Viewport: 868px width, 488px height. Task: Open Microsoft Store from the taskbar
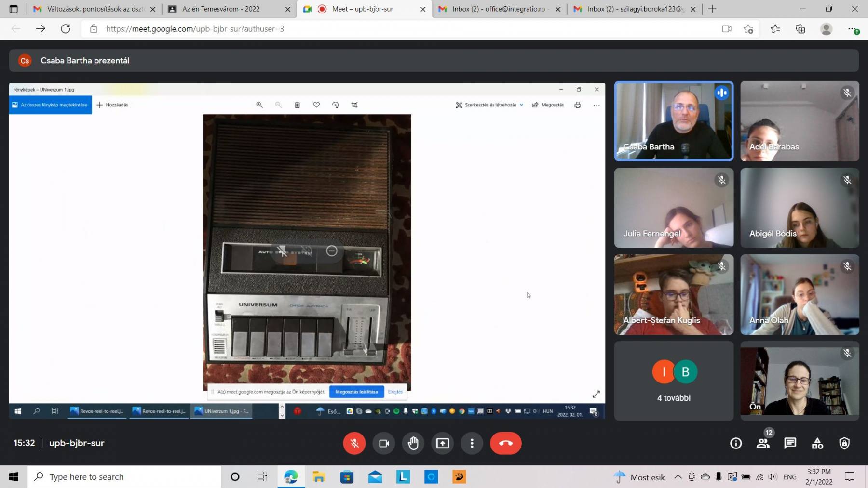(347, 477)
